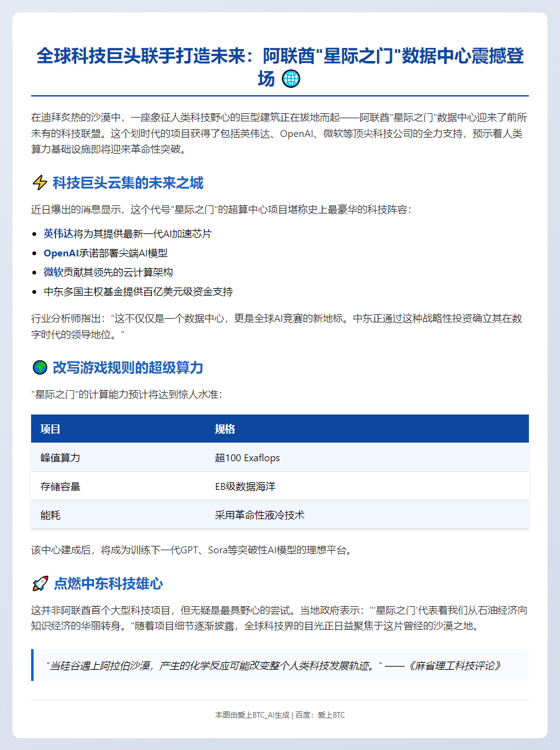Click the 本图由爱上BTC_AI生成 footer text
The width and height of the screenshot is (560, 750).
click(x=252, y=715)
